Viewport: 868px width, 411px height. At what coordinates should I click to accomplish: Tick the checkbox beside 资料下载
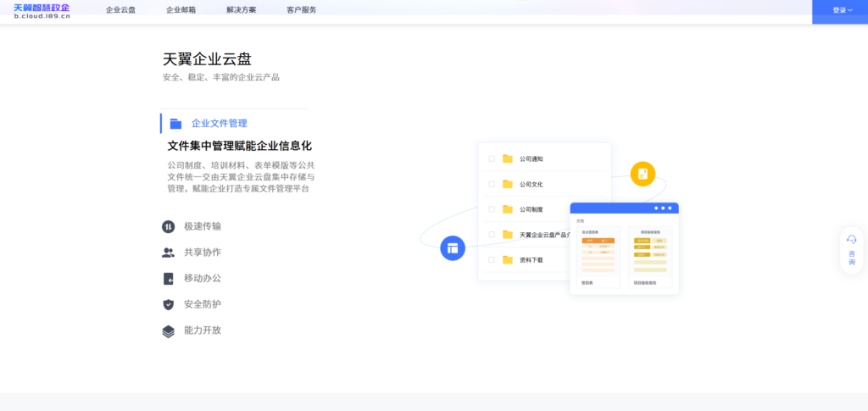[x=492, y=259]
